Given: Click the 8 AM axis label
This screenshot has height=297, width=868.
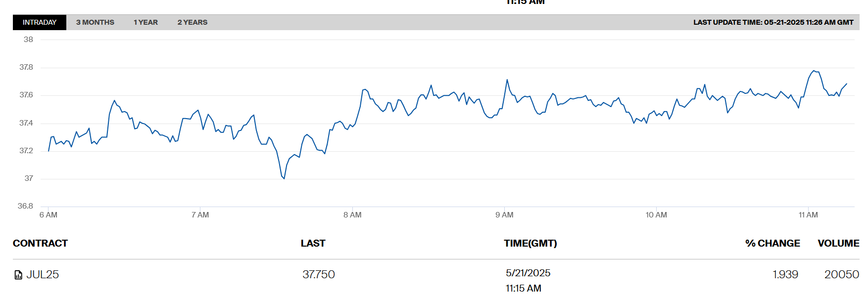Looking at the screenshot, I should tap(352, 215).
